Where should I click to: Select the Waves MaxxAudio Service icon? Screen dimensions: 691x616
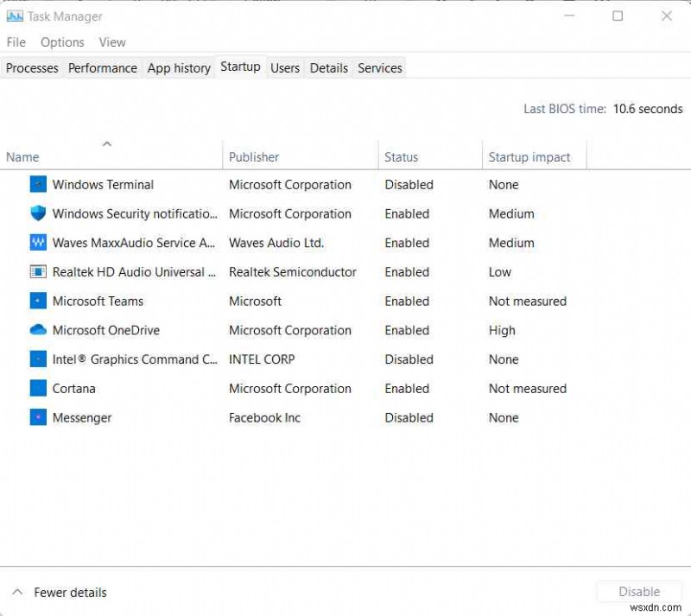38,243
